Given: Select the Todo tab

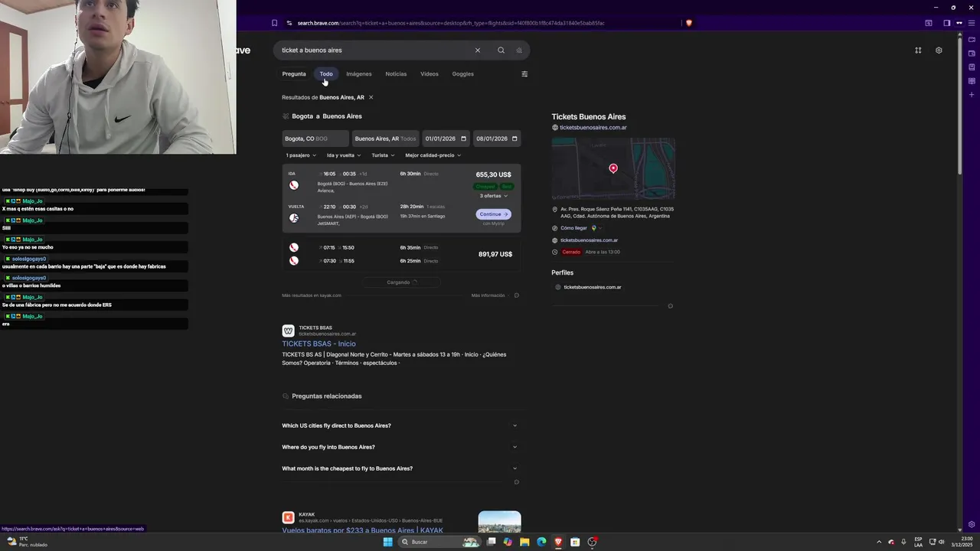Looking at the screenshot, I should 326,74.
